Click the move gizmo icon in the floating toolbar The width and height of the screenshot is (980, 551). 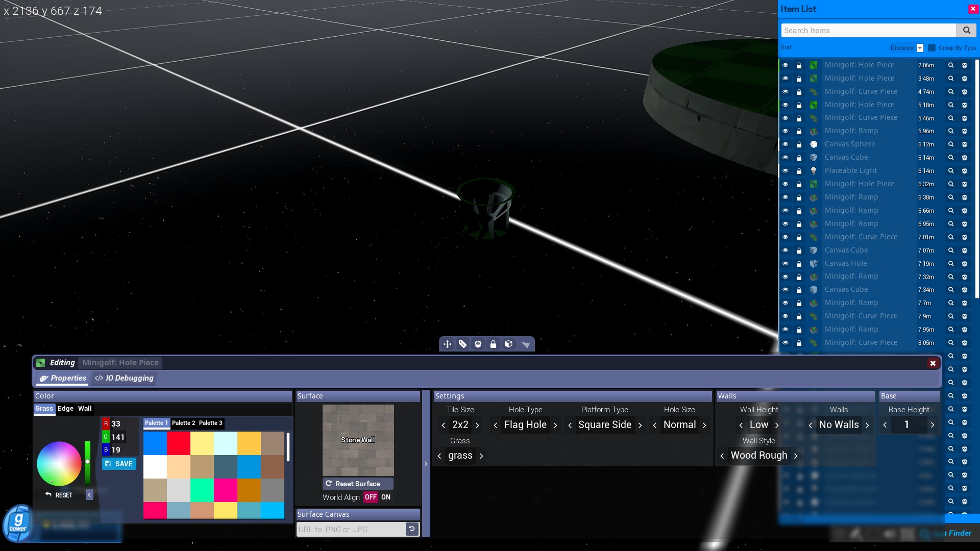[447, 344]
